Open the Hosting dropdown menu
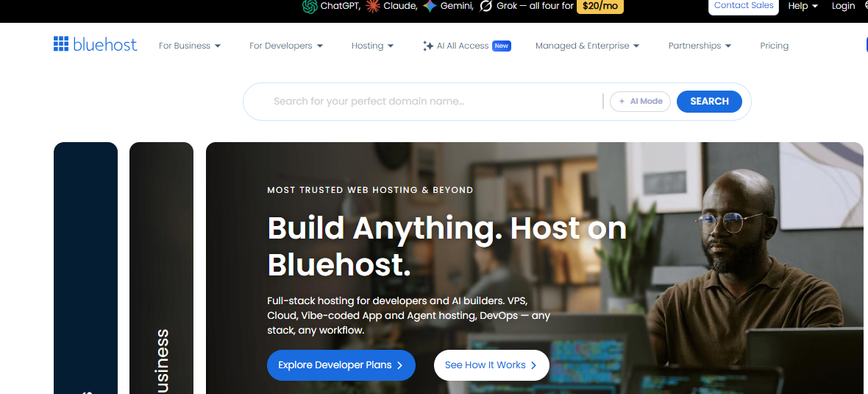The height and width of the screenshot is (394, 868). point(372,46)
